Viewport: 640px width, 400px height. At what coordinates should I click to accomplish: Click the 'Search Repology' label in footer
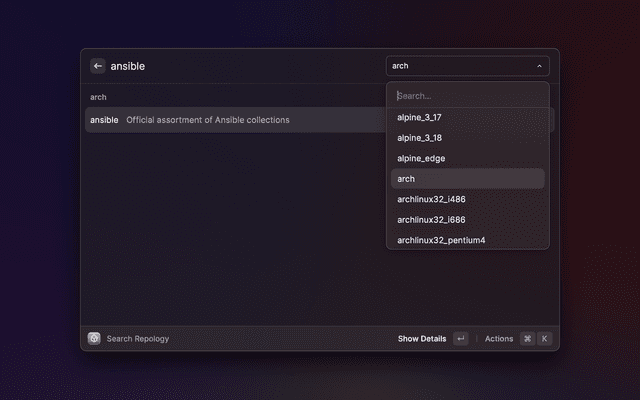(138, 339)
